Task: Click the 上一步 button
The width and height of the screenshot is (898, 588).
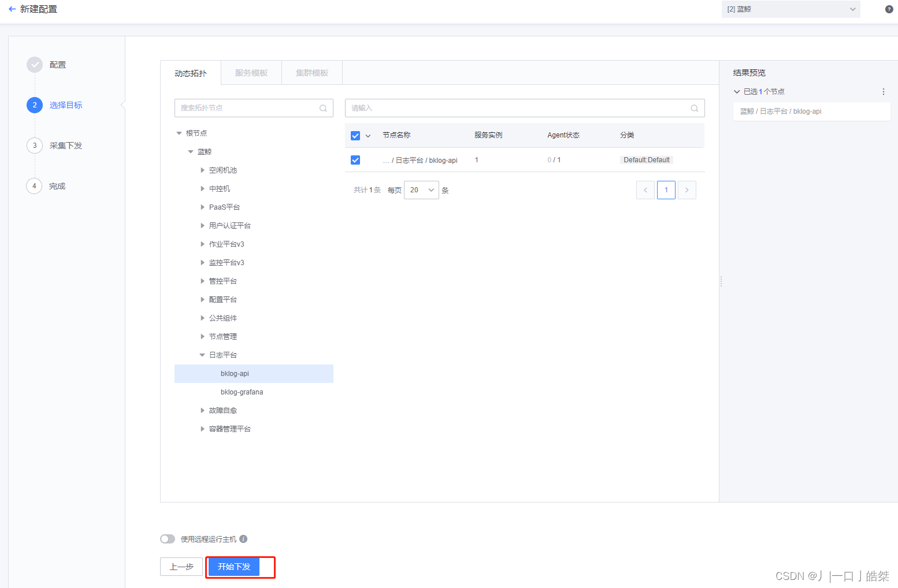Action: [x=181, y=567]
